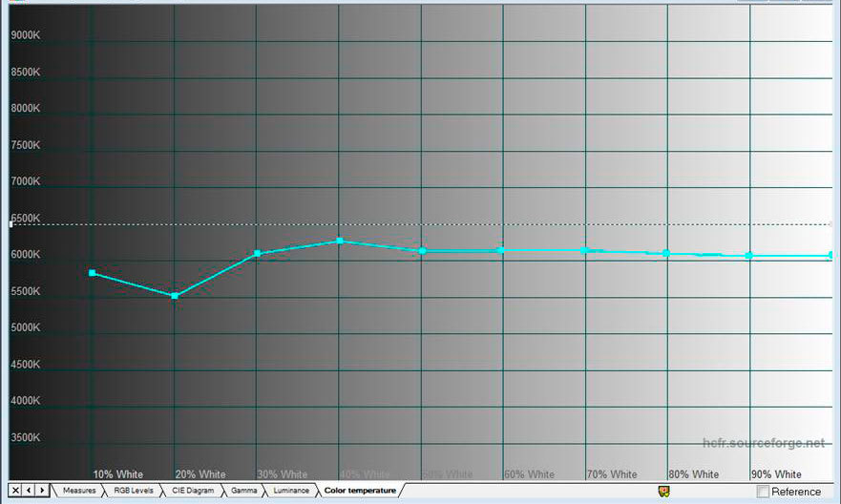841x504 pixels.
Task: Click the 80% White data point on curve
Action: (x=666, y=253)
